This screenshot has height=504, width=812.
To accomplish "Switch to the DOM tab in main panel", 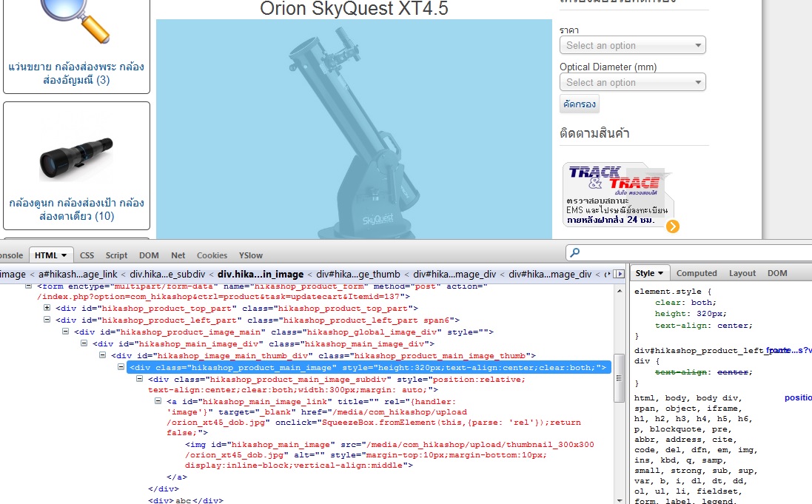I will [x=149, y=255].
